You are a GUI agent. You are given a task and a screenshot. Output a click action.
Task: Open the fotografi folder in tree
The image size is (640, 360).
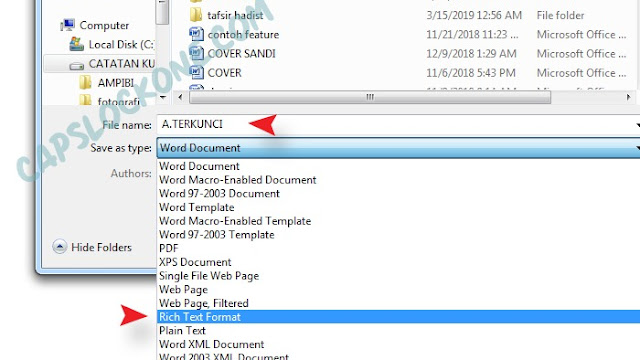point(118,101)
